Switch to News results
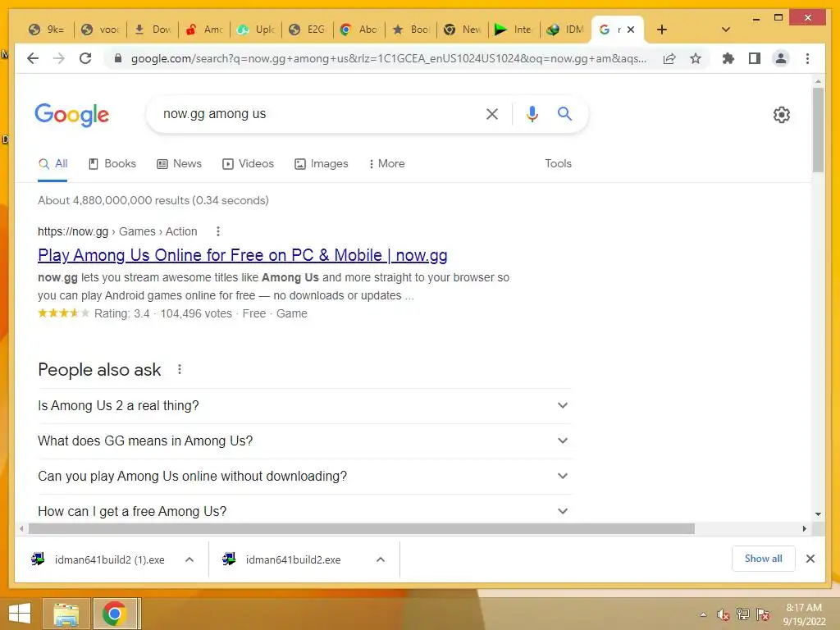Image resolution: width=840 pixels, height=630 pixels. (x=179, y=163)
